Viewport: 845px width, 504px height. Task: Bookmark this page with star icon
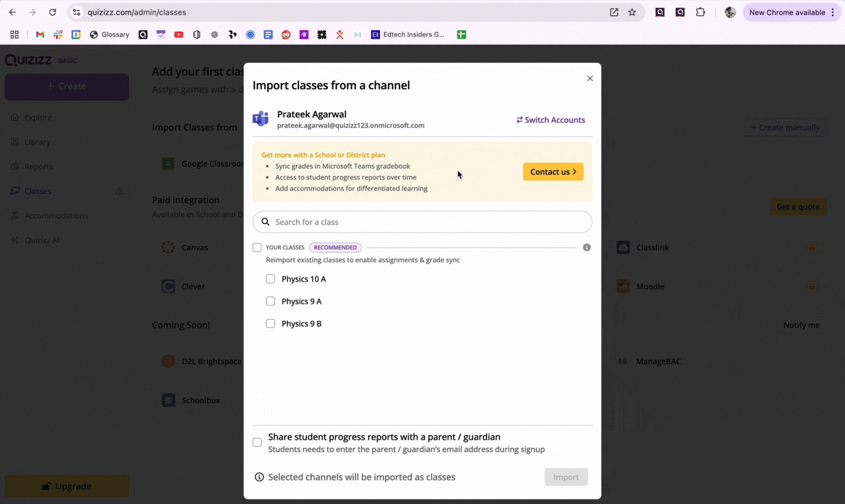tap(632, 12)
